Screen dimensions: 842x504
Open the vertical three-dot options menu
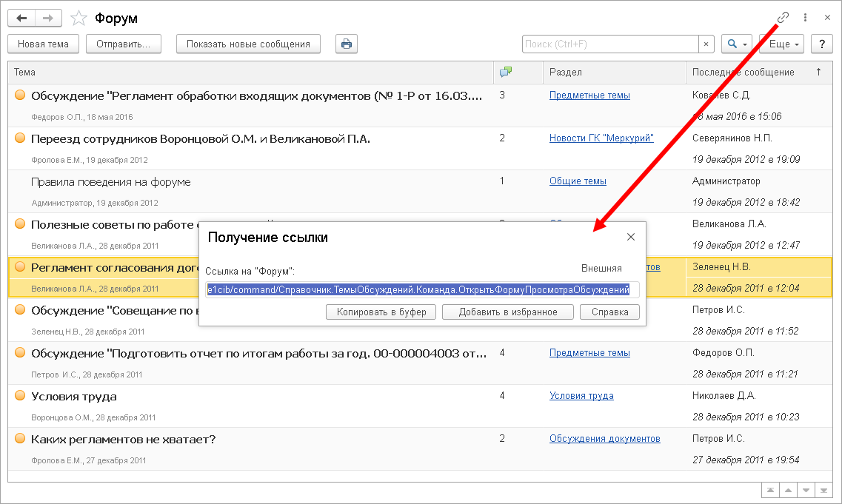805,18
